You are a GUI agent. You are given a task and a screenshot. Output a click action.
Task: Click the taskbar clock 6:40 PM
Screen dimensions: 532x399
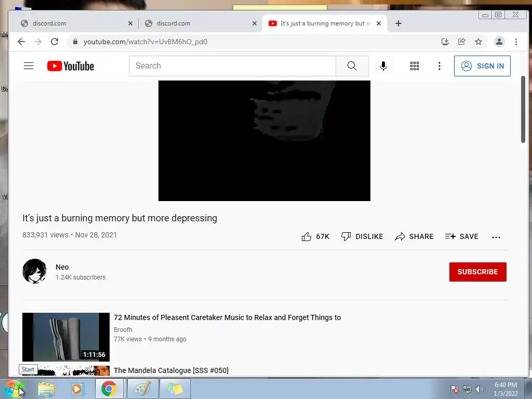tap(506, 389)
